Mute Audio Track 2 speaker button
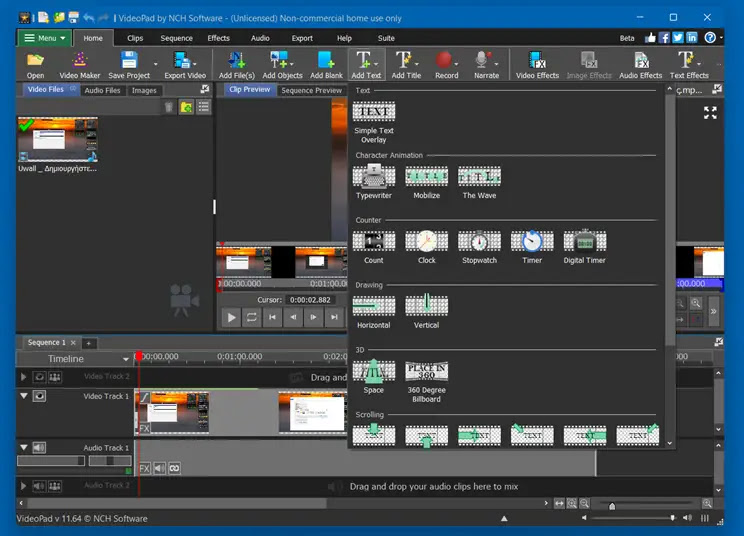Image resolution: width=744 pixels, height=536 pixels. 39,486
